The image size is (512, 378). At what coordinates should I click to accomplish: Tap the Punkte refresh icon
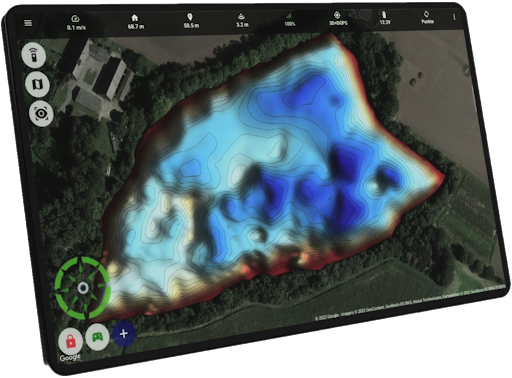coord(427,17)
